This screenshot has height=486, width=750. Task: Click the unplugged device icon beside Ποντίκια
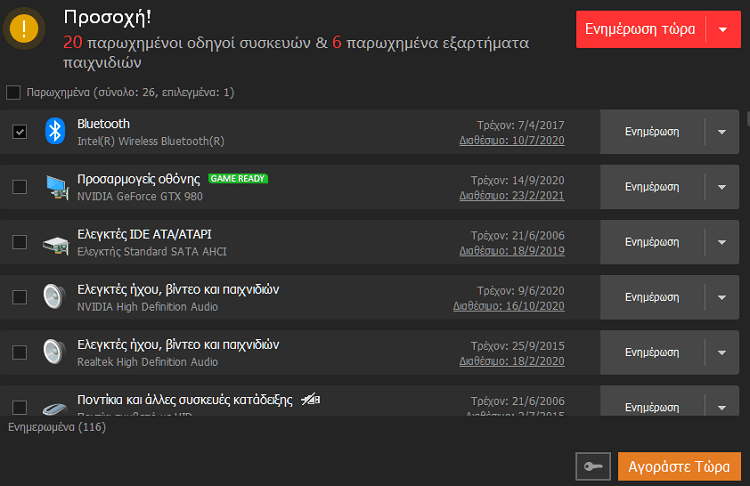click(x=310, y=398)
